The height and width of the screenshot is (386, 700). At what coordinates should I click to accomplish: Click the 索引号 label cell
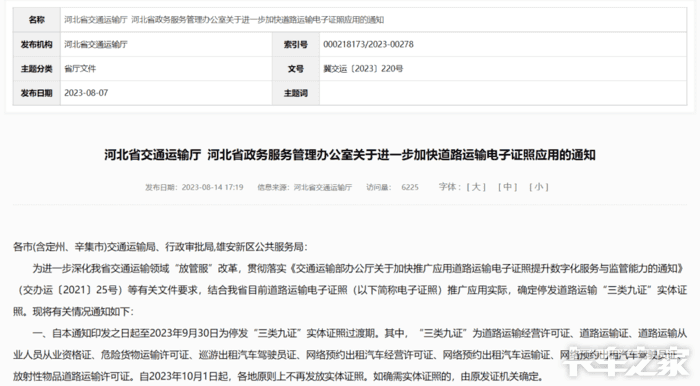(x=296, y=44)
